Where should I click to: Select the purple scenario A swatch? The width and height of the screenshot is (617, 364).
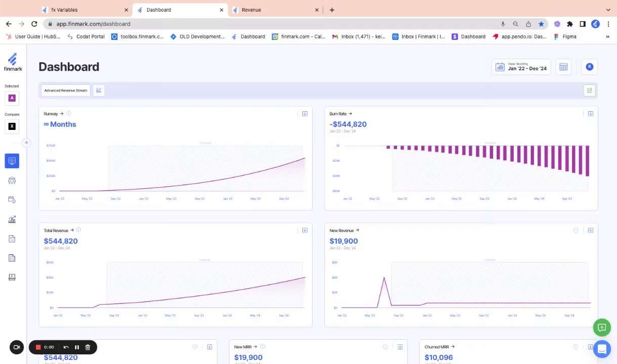coord(12,98)
